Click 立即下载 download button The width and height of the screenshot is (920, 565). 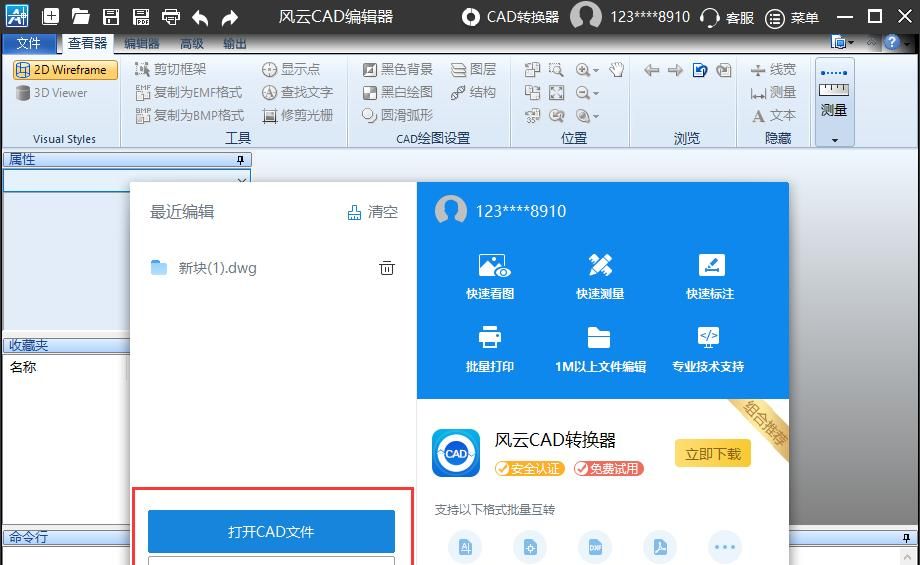click(x=713, y=454)
